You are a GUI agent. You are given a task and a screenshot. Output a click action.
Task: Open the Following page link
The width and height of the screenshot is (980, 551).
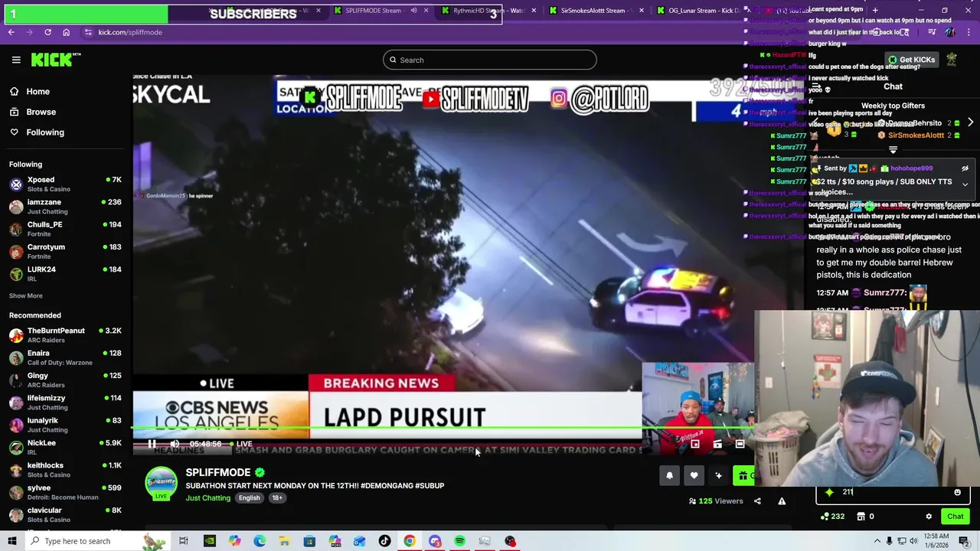point(45,132)
